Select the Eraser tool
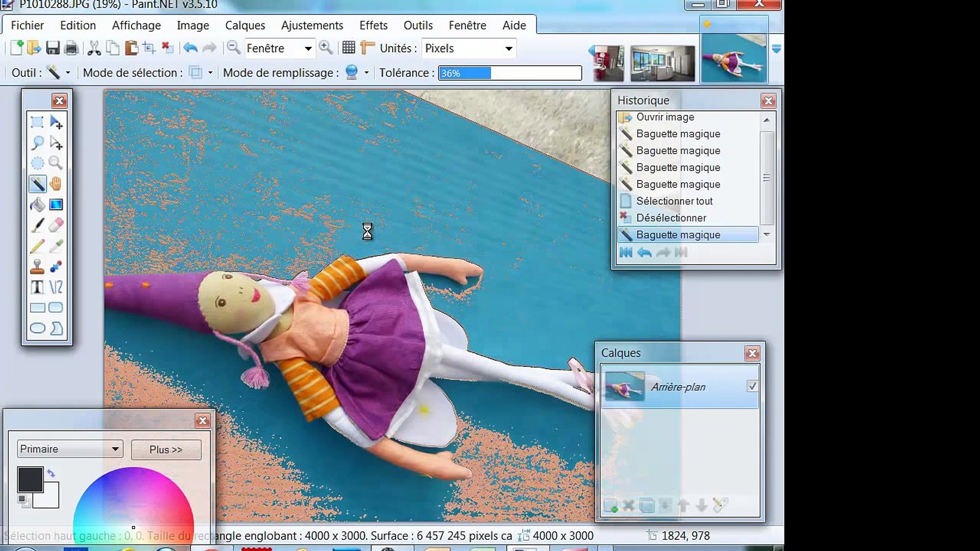Screen dimensions: 980x551 click(56, 225)
